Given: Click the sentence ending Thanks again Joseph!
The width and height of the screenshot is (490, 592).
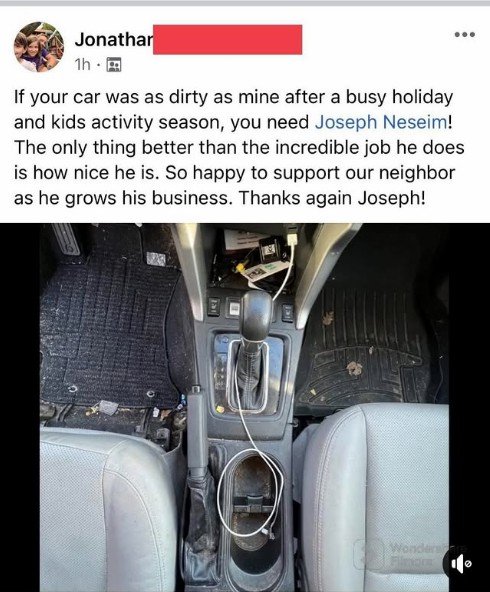Looking at the screenshot, I should click(332, 198).
